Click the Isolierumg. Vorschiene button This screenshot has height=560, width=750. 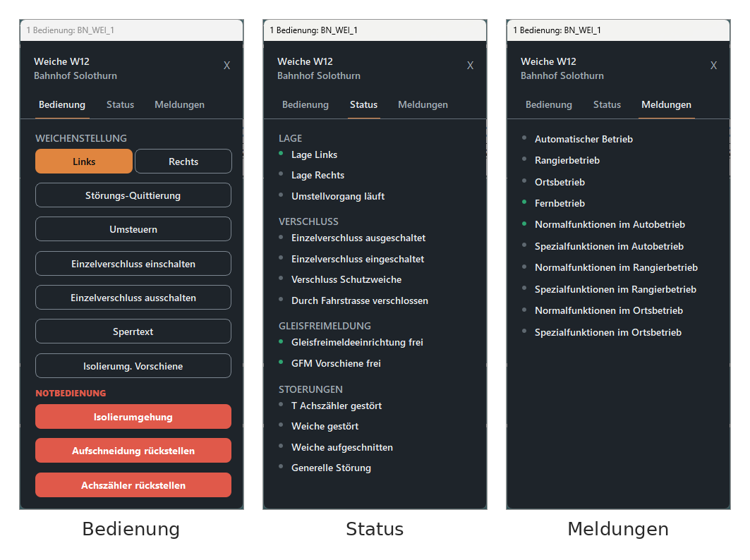click(x=133, y=366)
